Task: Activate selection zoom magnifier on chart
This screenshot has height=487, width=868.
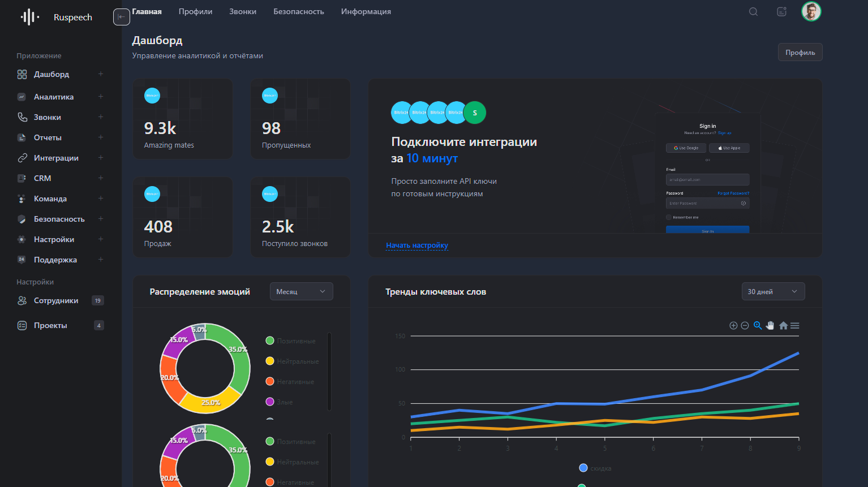Action: (x=758, y=325)
